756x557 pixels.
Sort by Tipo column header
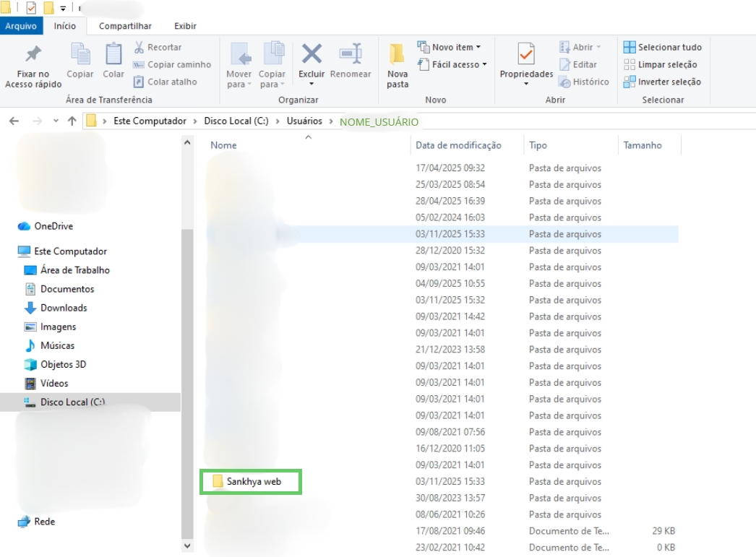pos(538,145)
